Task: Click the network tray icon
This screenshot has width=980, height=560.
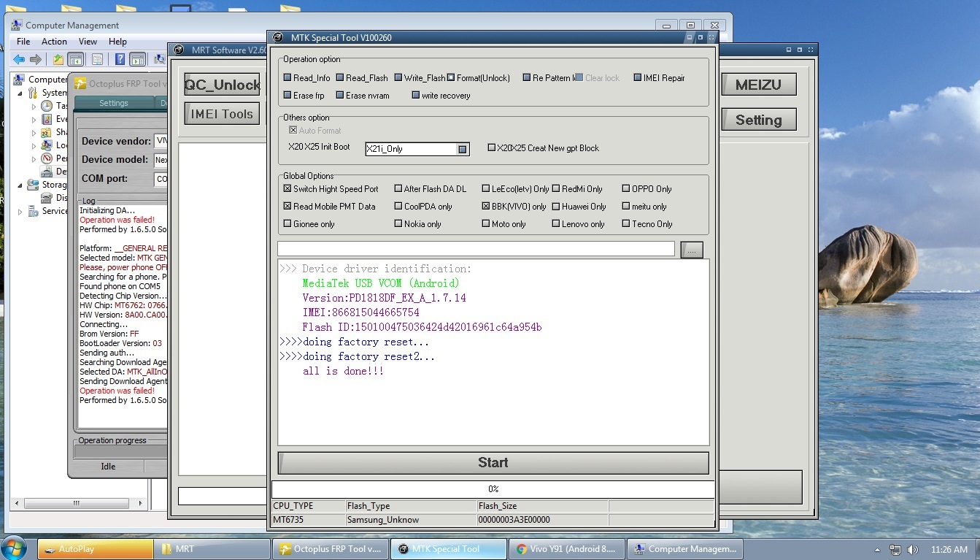Action: [x=895, y=550]
